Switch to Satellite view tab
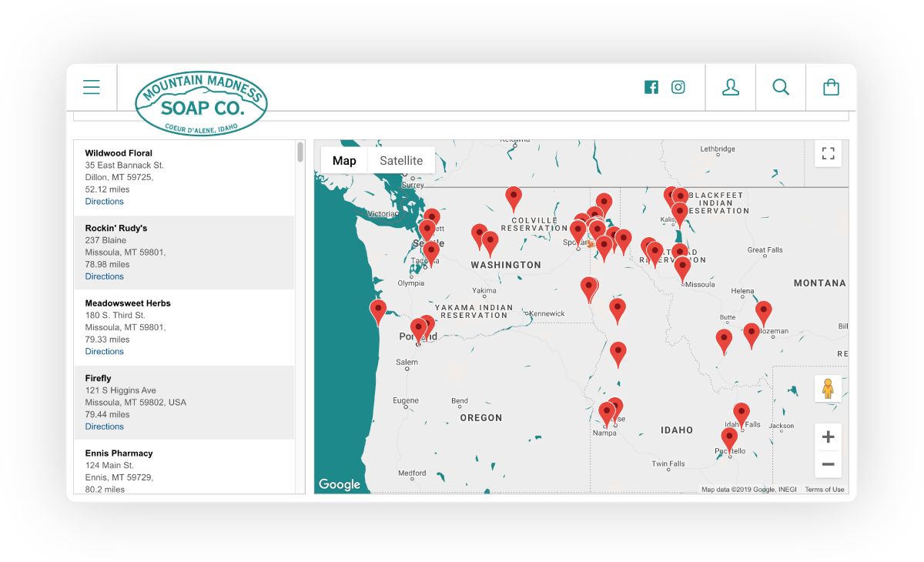Viewport: 924px width, 562px height. point(401,160)
